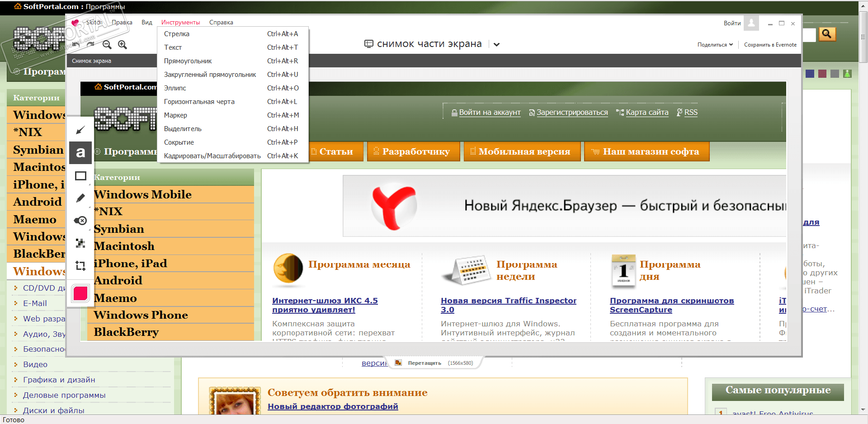Open the Графика и дизайн category link
868x424 pixels.
59,380
